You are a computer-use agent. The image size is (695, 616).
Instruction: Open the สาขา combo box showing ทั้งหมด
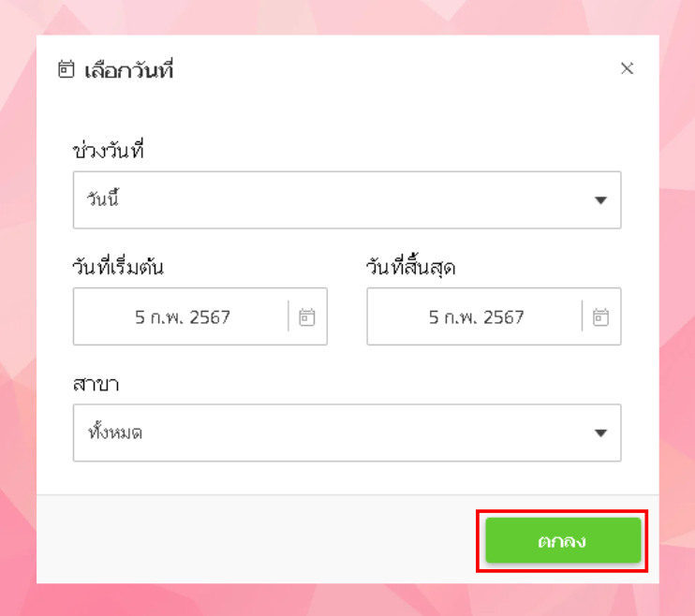(x=347, y=433)
